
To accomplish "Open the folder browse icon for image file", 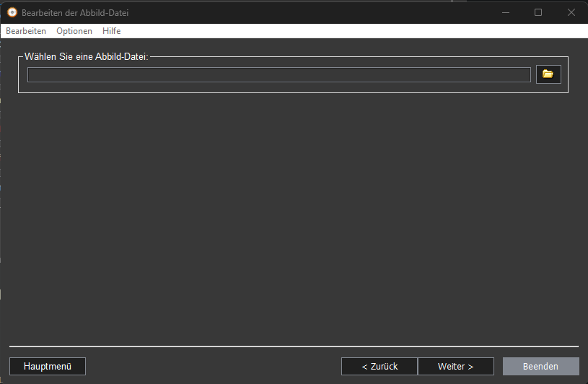I will tap(548, 74).
